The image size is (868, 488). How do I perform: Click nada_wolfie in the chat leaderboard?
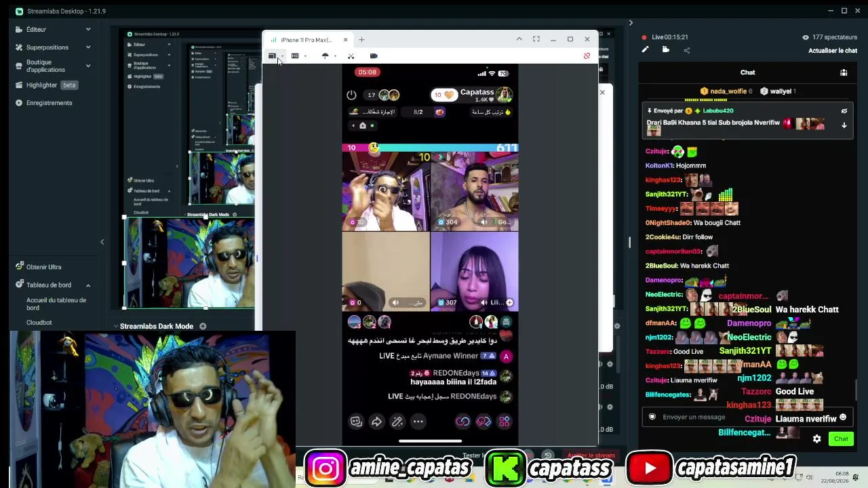tap(728, 91)
